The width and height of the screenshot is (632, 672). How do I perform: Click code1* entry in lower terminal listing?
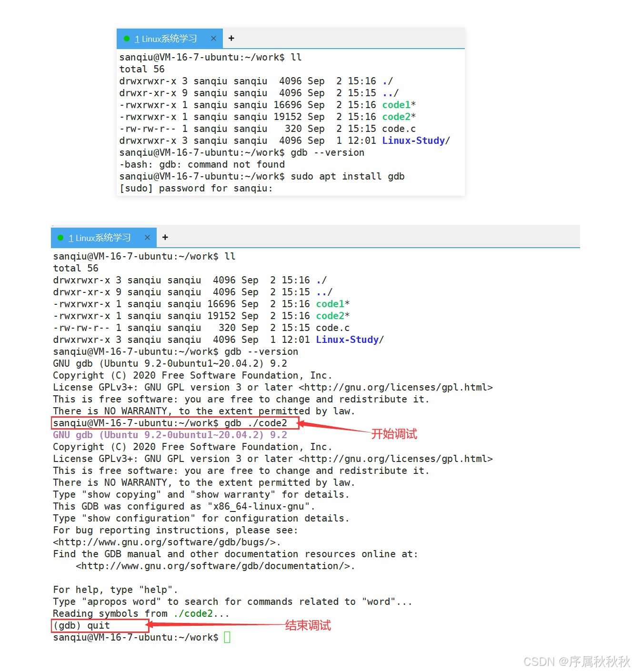click(333, 304)
